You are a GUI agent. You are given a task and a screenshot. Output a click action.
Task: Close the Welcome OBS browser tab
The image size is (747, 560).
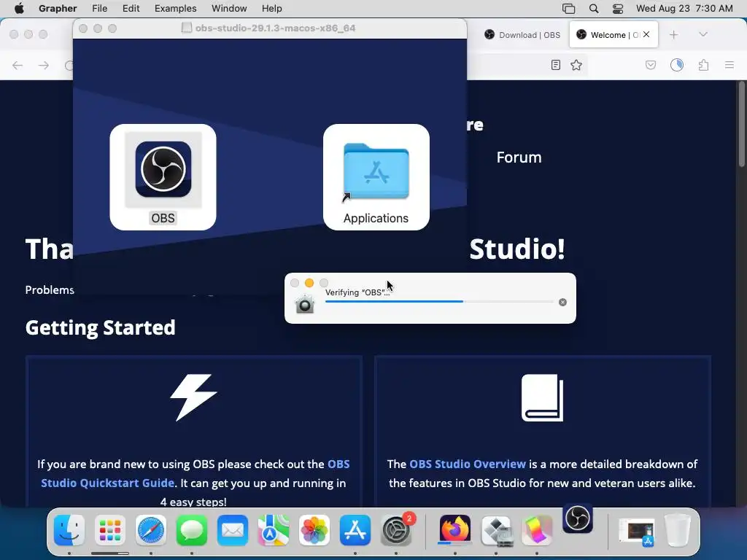tap(646, 34)
